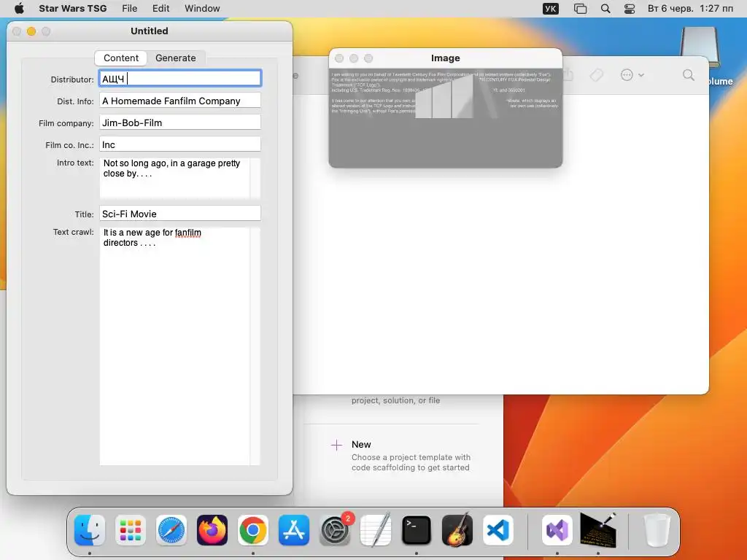747x560 pixels.
Task: Open Terminal from the Dock
Action: 417,530
